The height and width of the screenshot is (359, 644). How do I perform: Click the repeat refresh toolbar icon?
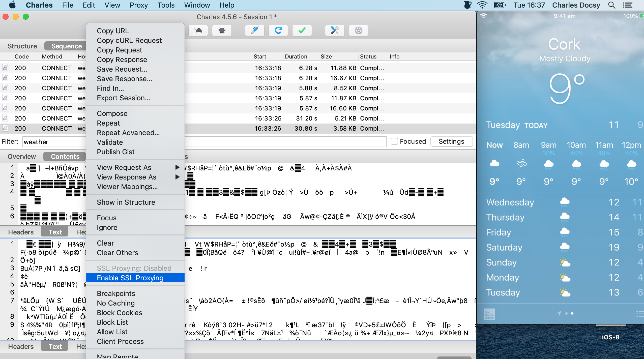(x=278, y=31)
